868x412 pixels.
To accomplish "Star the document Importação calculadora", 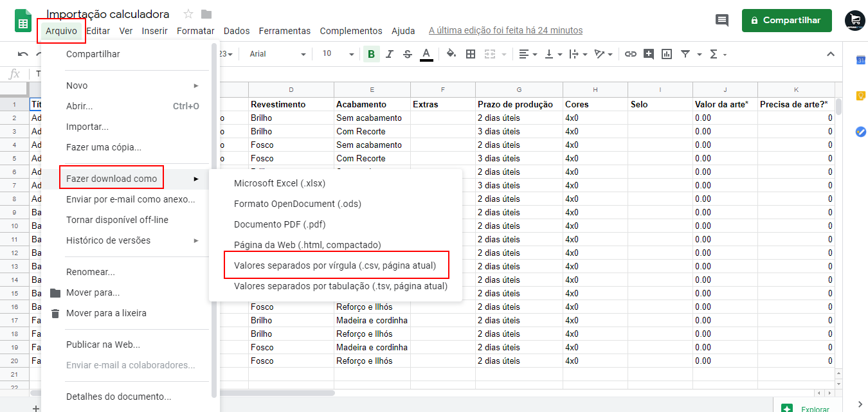I will (188, 14).
